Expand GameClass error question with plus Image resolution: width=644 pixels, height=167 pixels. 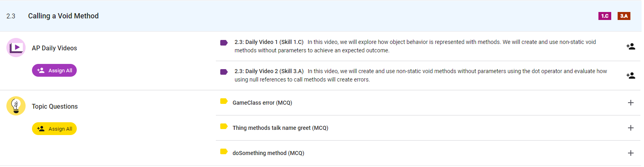pyautogui.click(x=630, y=103)
